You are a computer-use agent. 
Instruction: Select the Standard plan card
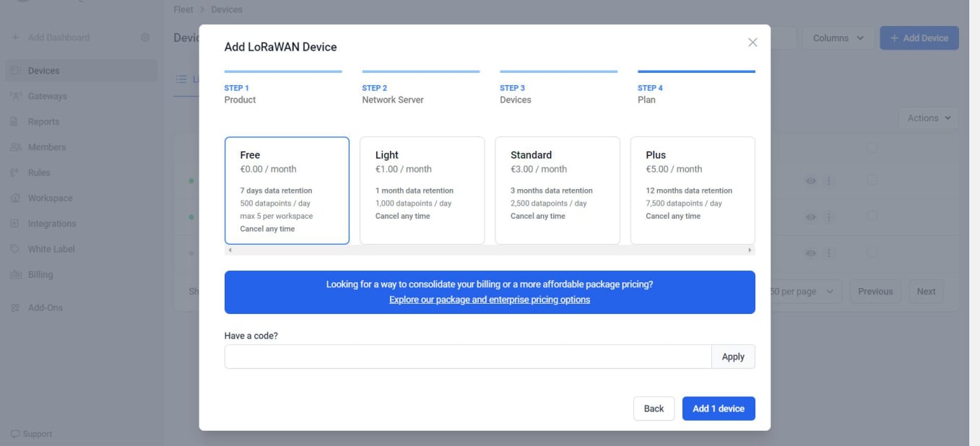[557, 191]
